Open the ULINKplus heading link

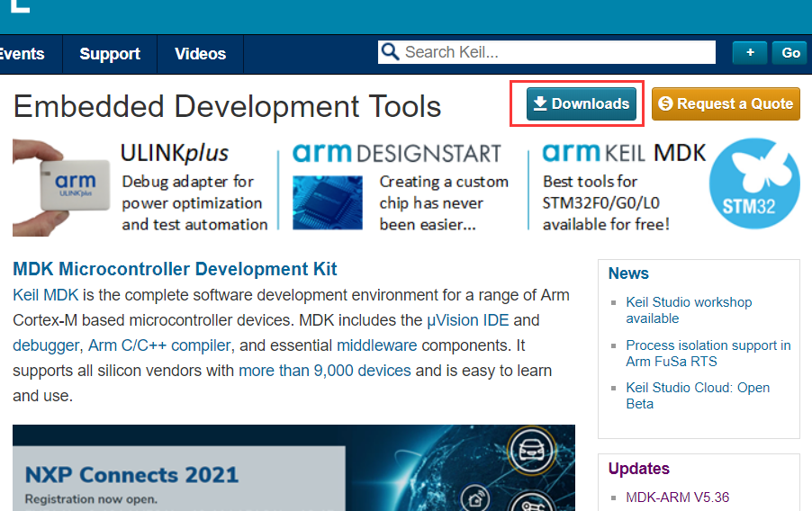(x=175, y=153)
